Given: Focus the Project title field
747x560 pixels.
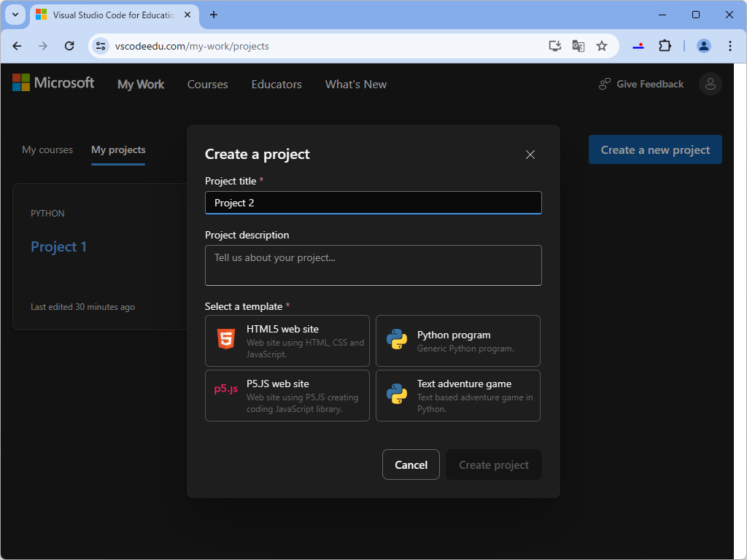Looking at the screenshot, I should [x=373, y=203].
